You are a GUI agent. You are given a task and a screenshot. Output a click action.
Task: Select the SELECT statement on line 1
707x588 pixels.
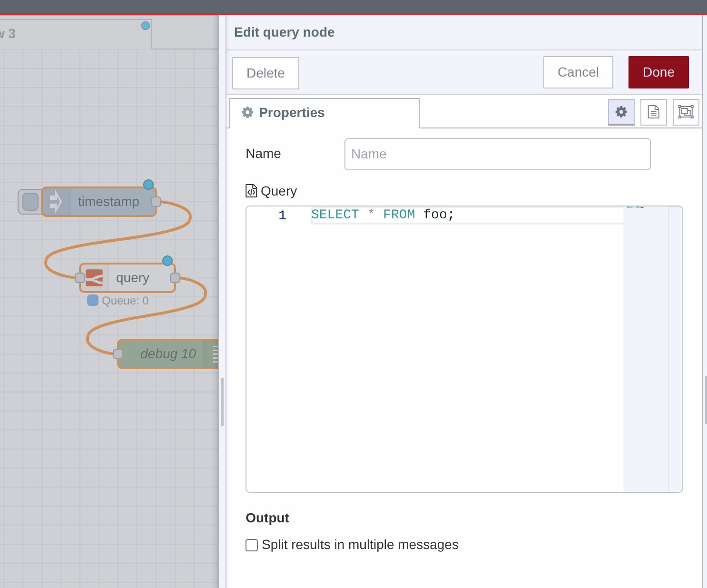tap(382, 214)
